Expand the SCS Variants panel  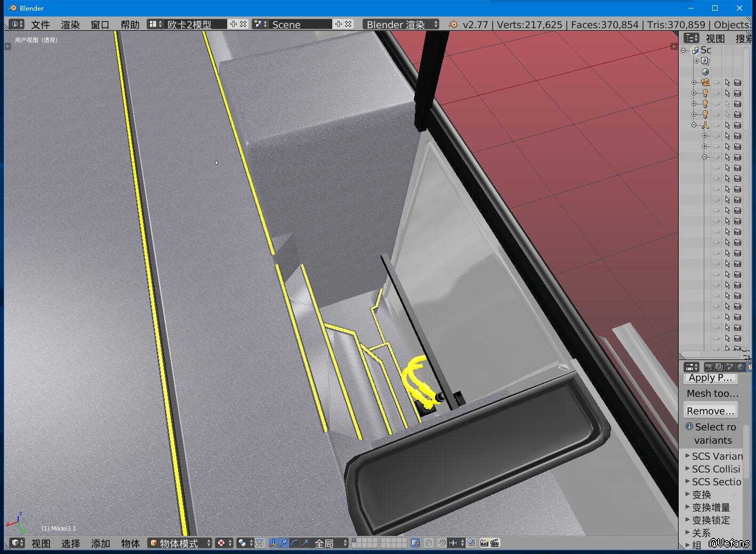pyautogui.click(x=713, y=456)
